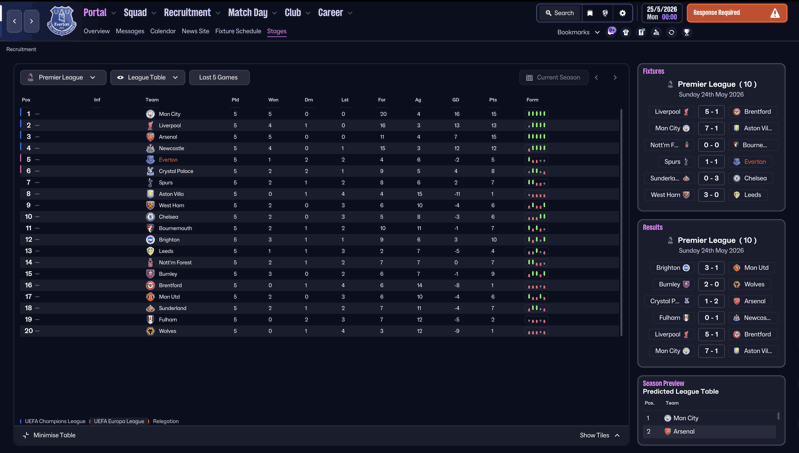This screenshot has height=453, width=799.
Task: Click the Wolves badge in the league table
Action: [150, 331]
